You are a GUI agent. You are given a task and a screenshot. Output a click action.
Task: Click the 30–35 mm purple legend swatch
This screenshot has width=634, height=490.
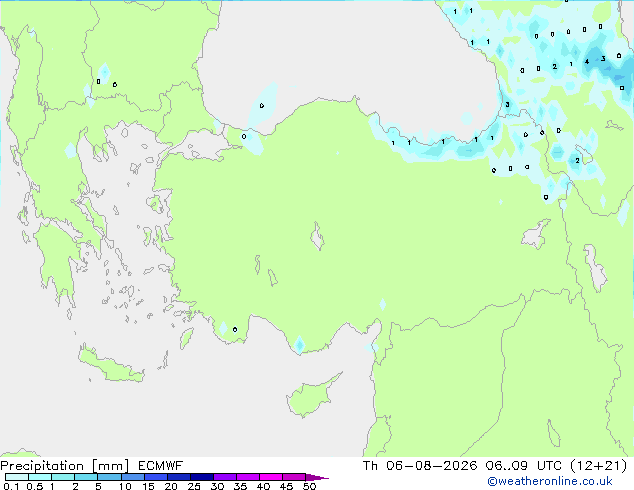click(x=225, y=477)
